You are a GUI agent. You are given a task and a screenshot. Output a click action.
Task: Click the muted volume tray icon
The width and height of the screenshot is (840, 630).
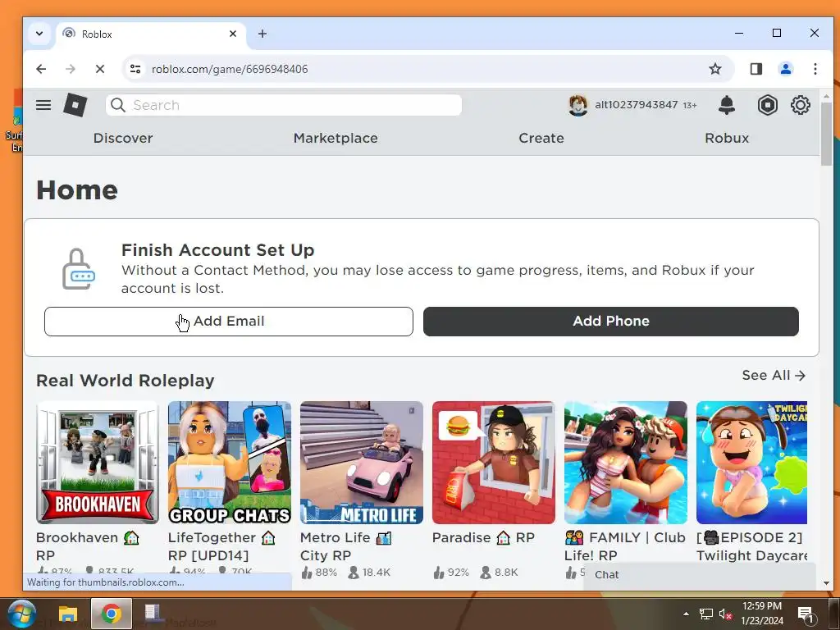tap(725, 614)
